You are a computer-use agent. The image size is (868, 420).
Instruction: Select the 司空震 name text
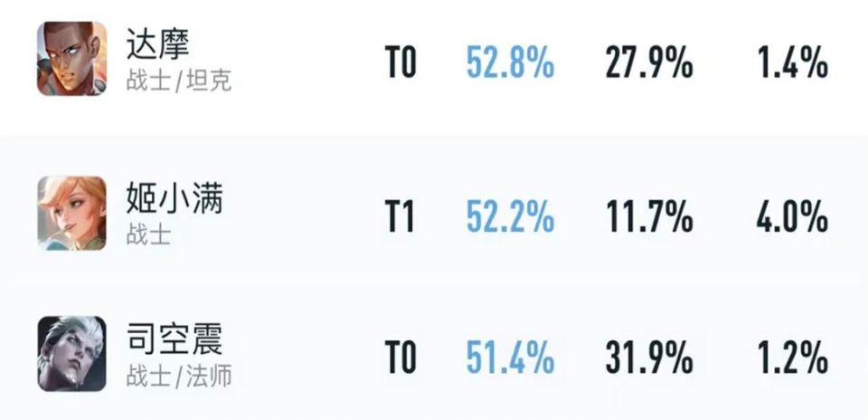point(175,339)
